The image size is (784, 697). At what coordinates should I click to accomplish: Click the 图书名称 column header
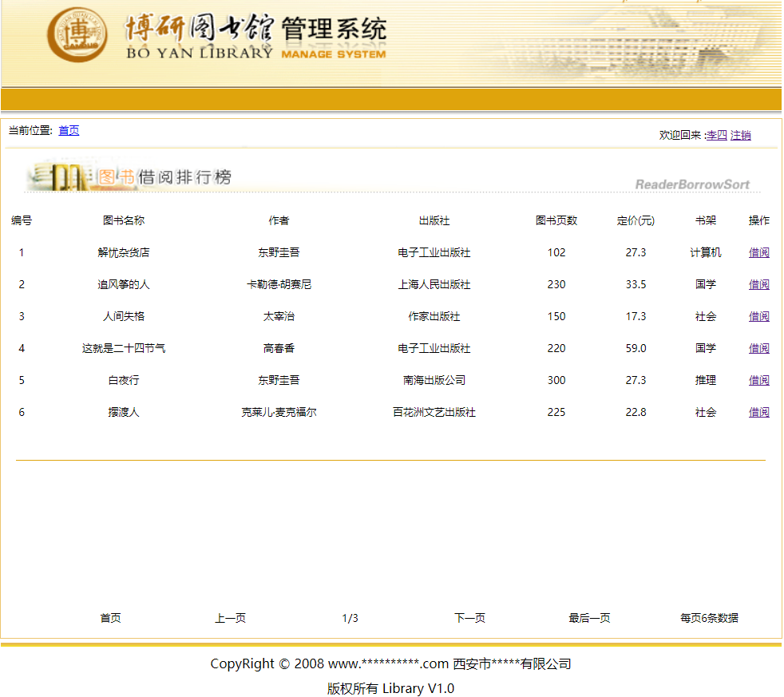[x=124, y=220]
